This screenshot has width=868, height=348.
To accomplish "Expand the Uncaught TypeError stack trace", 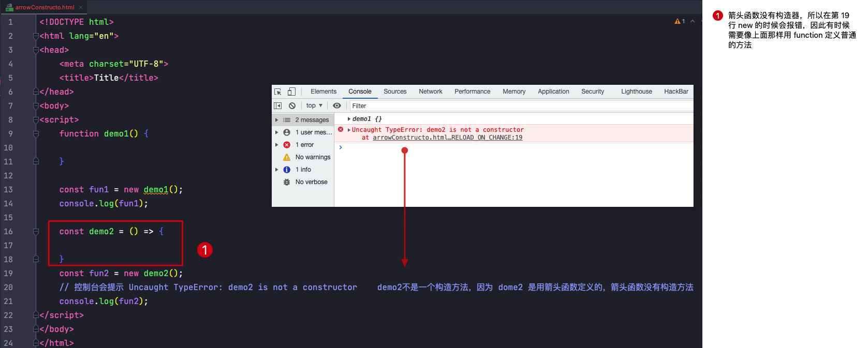I will [349, 130].
